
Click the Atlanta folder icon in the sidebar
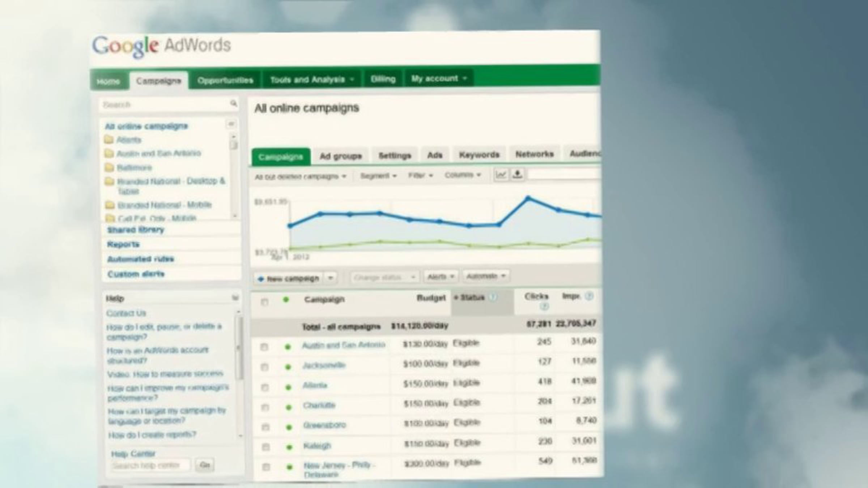point(109,139)
